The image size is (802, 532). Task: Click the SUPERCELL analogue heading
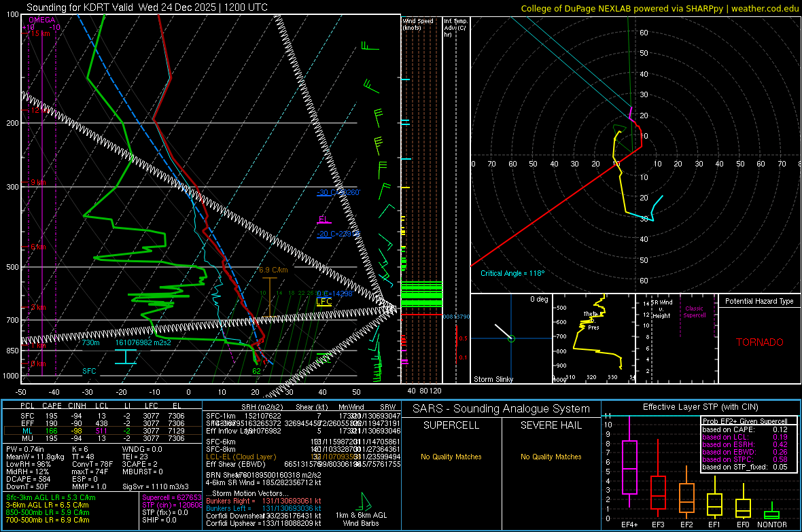[451, 425]
